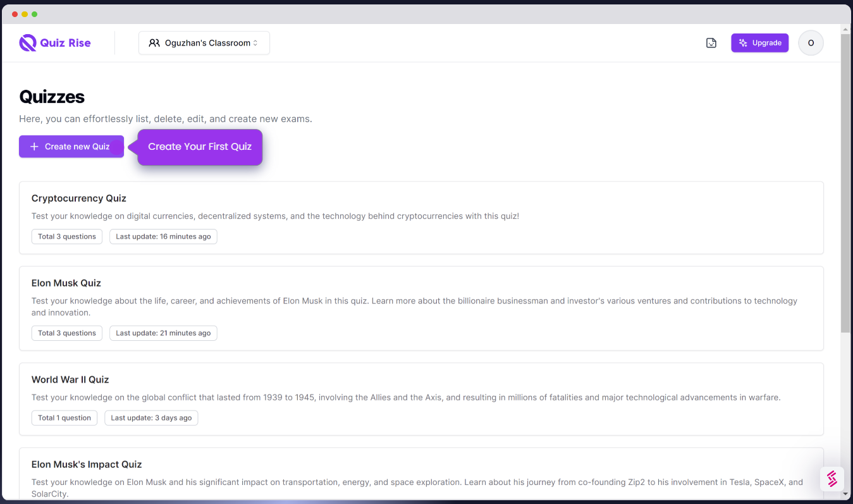
Task: Open the Oguzhan's Classroom dropdown
Action: click(x=204, y=42)
